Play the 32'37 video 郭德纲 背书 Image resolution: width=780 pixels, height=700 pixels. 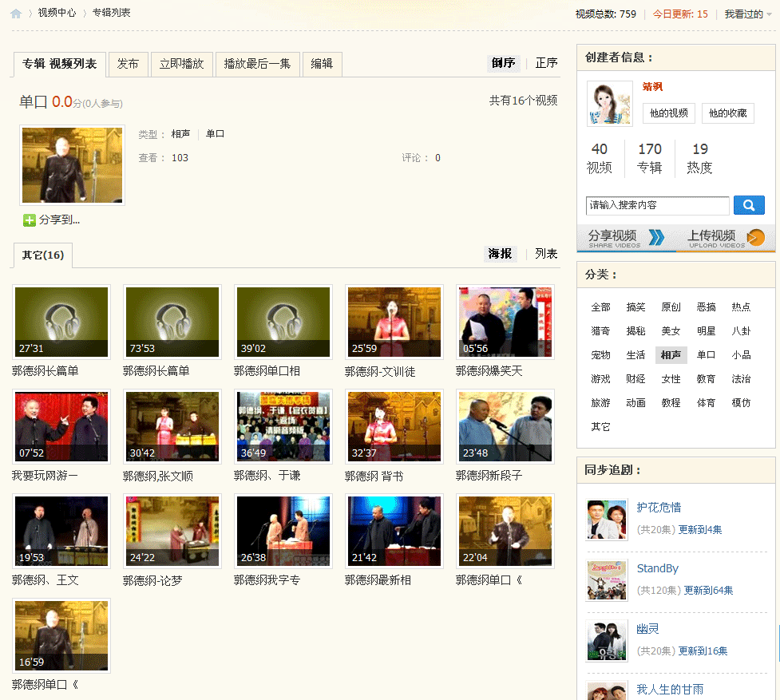tap(394, 426)
